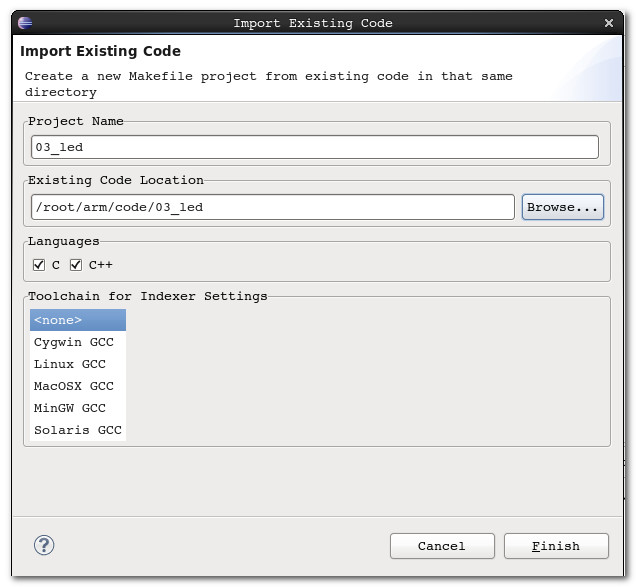The width and height of the screenshot is (636, 587).
Task: Click the Existing Code Location field
Action: pyautogui.click(x=272, y=207)
